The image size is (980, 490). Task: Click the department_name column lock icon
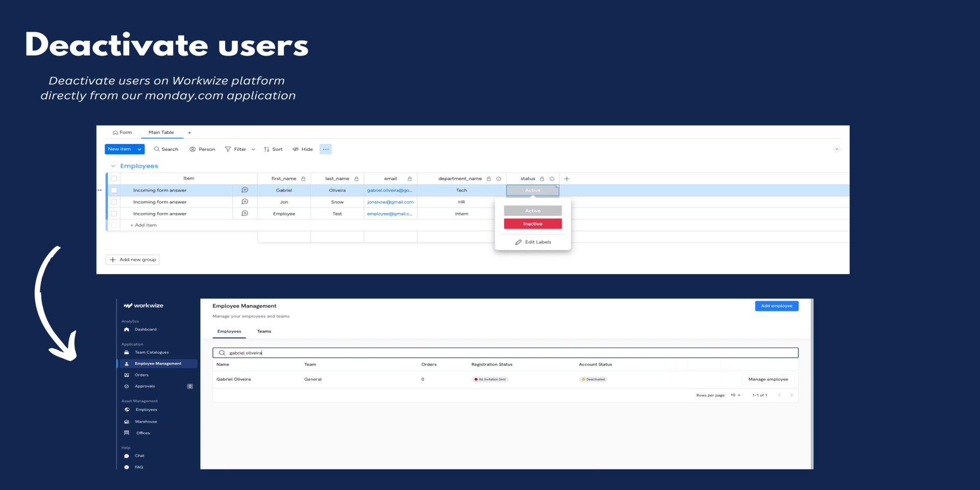point(488,179)
